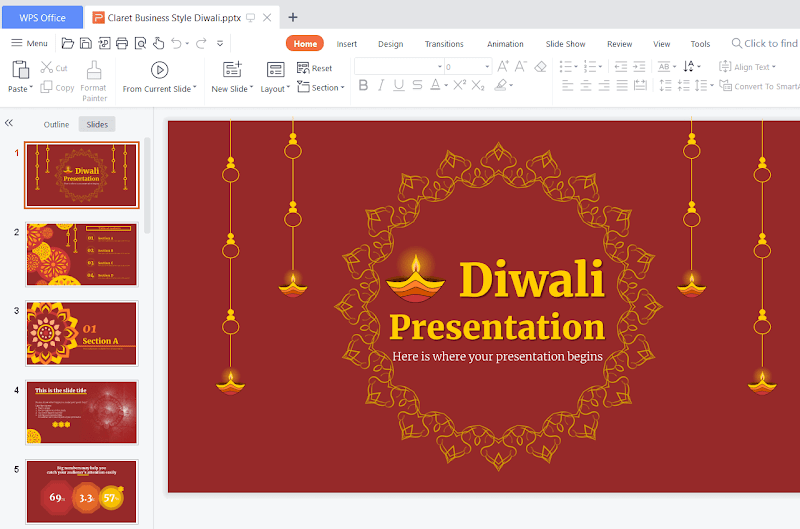The width and height of the screenshot is (800, 529).
Task: Decrease font size with A- icon
Action: (x=521, y=66)
